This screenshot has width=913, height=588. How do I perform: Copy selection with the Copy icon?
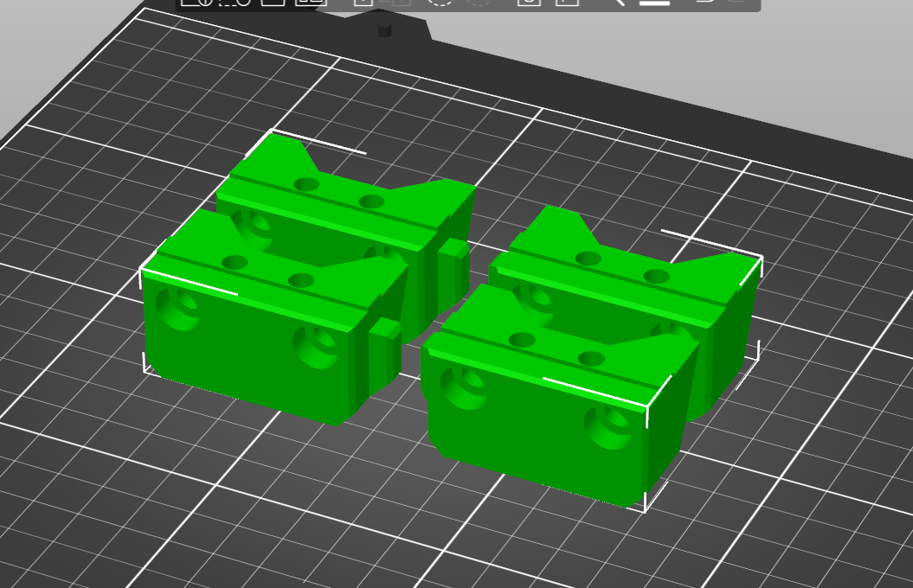363,2
